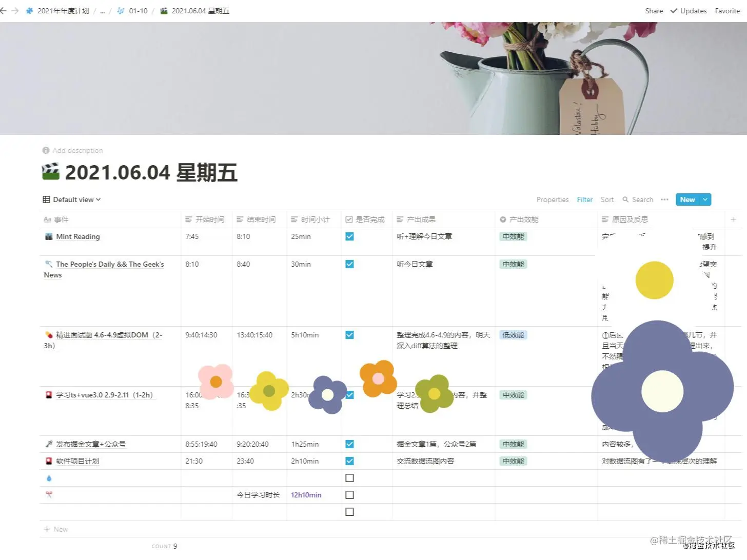Viewport: 747px width, 560px height.
Task: Open the 2021.06.04 星期五 breadcrumb
Action: point(195,11)
